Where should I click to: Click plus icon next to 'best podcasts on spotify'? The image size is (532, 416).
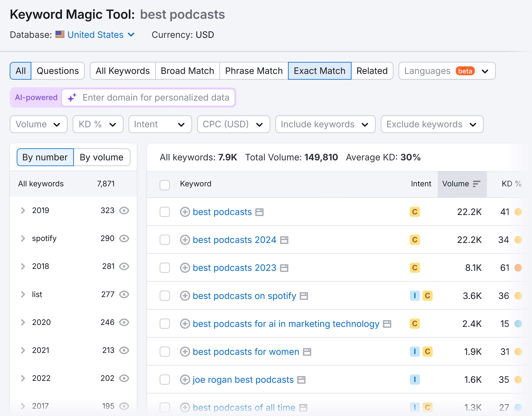click(x=185, y=296)
